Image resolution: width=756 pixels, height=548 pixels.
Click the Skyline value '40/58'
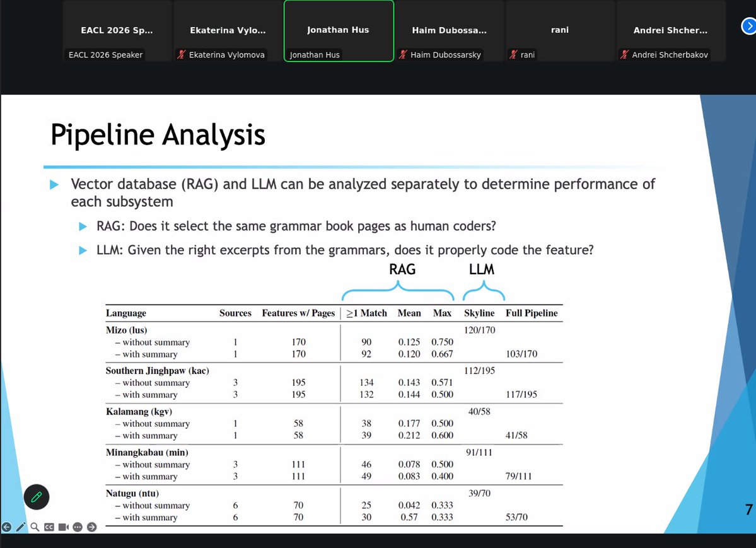[479, 412]
